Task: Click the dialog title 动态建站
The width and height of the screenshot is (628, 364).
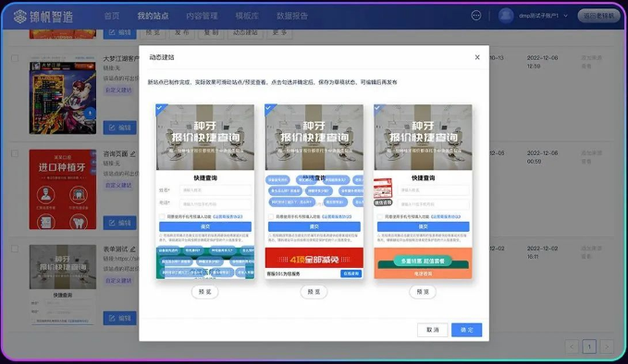Action: pos(162,57)
